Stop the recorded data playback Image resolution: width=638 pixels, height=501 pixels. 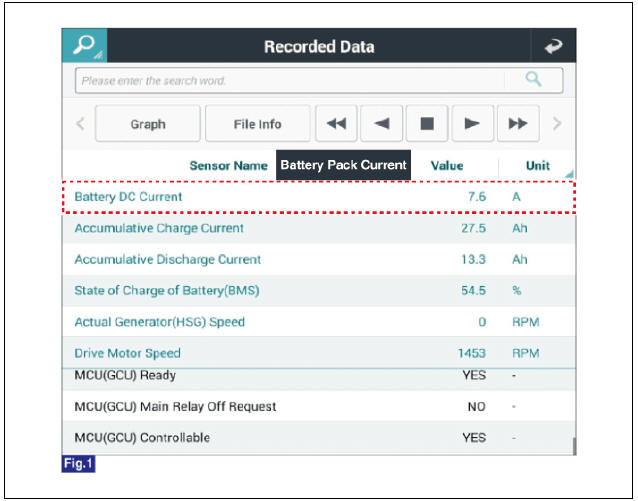click(427, 124)
